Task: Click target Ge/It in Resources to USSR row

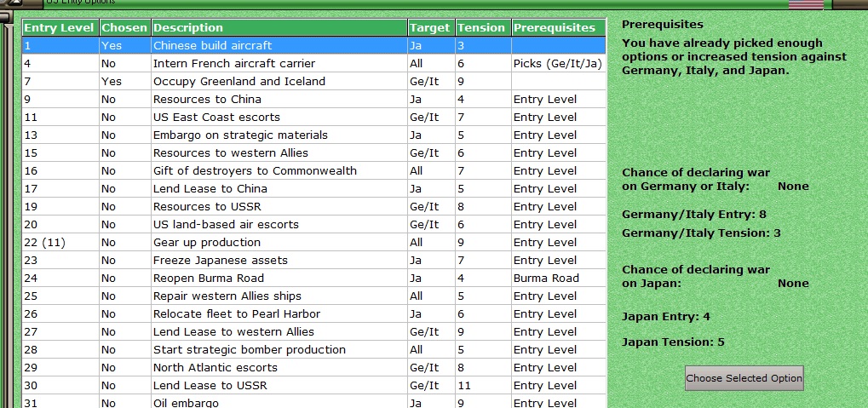Action: click(x=432, y=206)
